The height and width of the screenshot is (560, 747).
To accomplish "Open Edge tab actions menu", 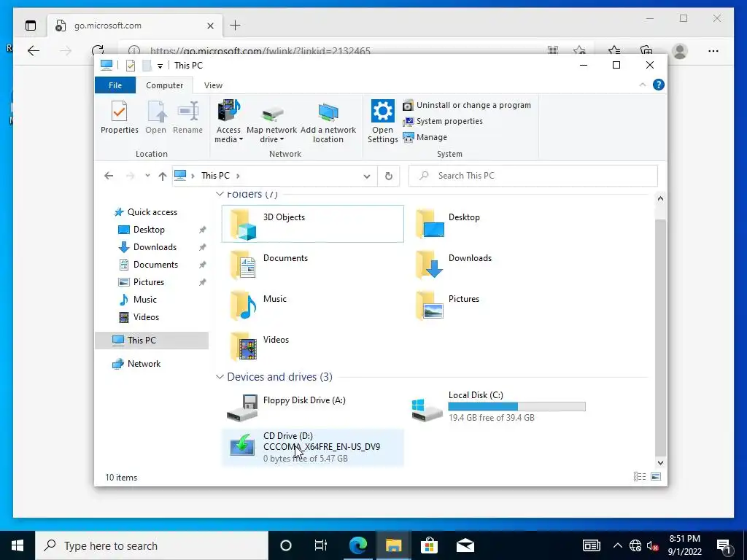I will pos(31,26).
